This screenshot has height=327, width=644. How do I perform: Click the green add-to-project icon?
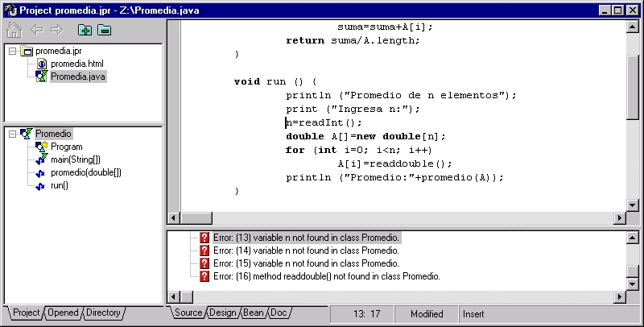[x=85, y=31]
